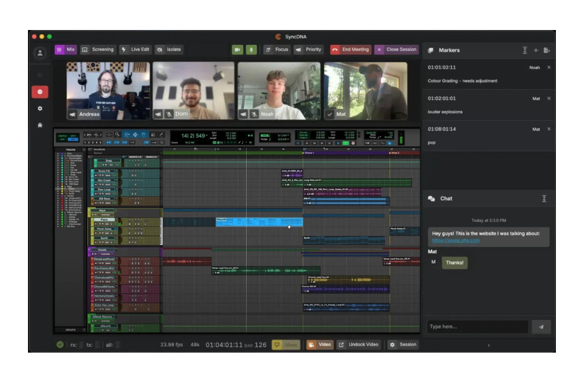Send chat message with paper plane icon

pyautogui.click(x=541, y=327)
